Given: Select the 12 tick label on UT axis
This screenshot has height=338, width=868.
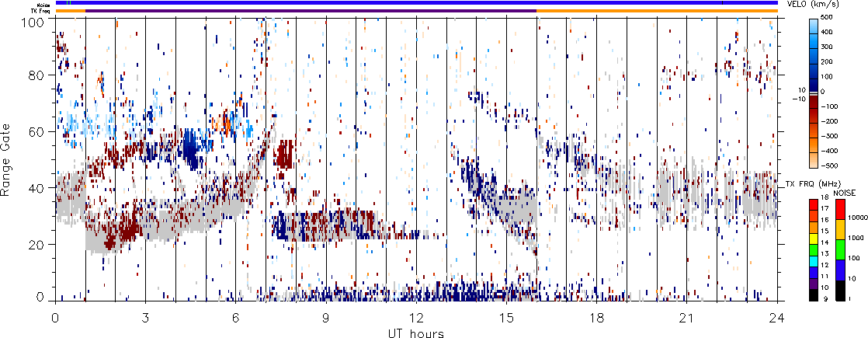Looking at the screenshot, I should tap(415, 318).
